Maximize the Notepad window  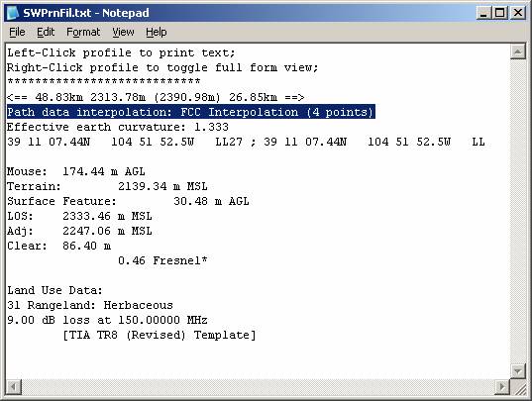pos(500,13)
